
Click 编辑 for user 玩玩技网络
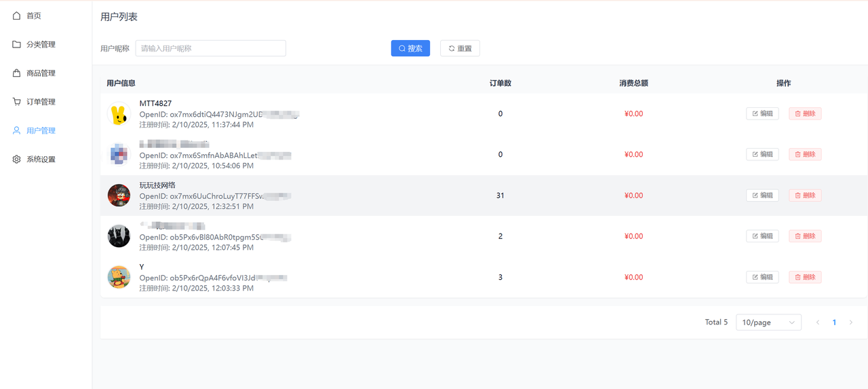762,196
